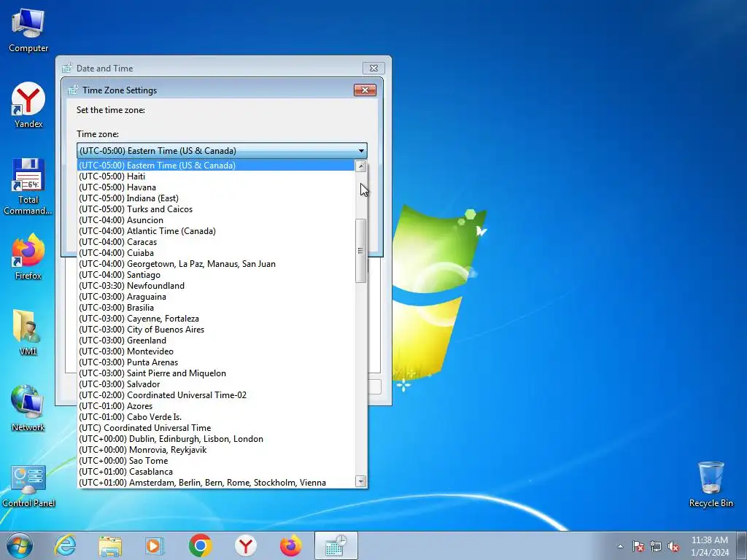Open the VM1 folder on desktop

(x=28, y=332)
